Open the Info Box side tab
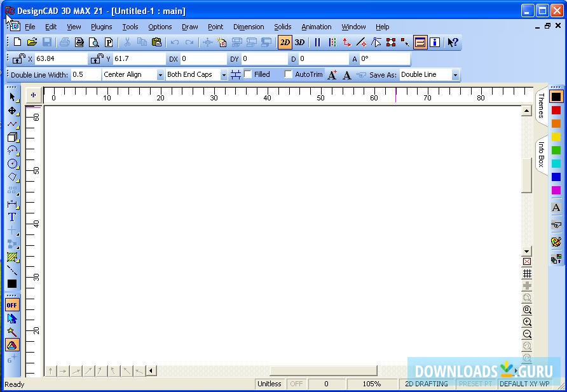The width and height of the screenshot is (567, 392). pos(541,154)
